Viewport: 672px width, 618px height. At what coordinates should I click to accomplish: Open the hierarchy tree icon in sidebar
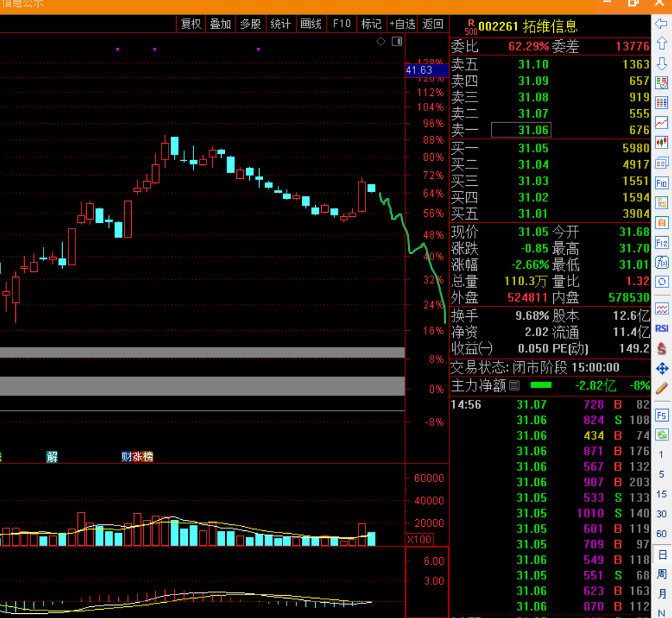click(x=661, y=203)
